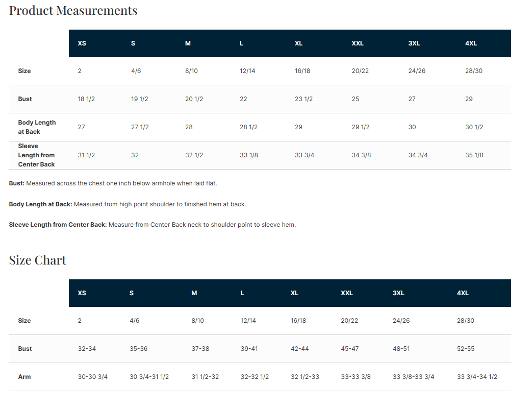Viewport: 532px width, 407px height.
Task: Click the bold Body Length at Back: definition label
Action: 40,204
